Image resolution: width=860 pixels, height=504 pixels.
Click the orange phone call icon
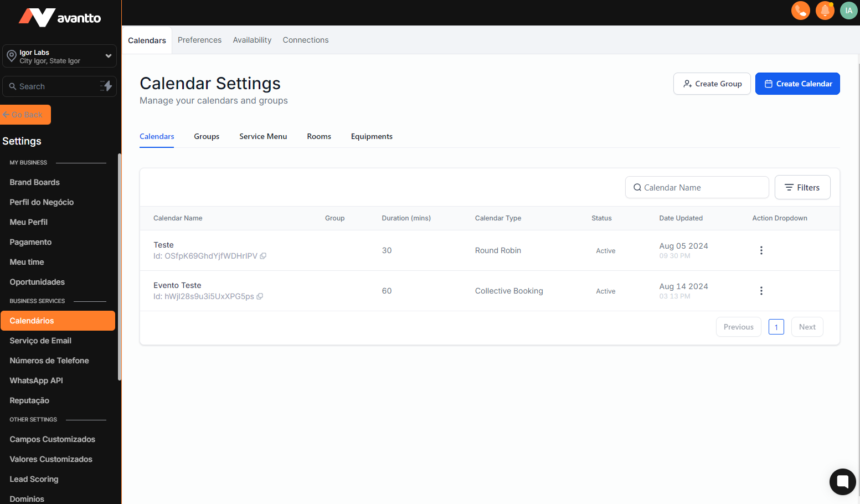(x=800, y=11)
